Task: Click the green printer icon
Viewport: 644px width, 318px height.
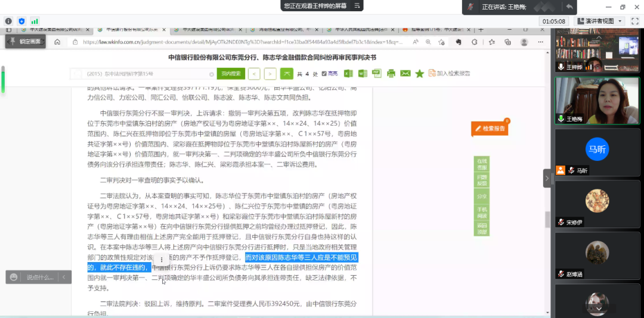Action: 391,73
